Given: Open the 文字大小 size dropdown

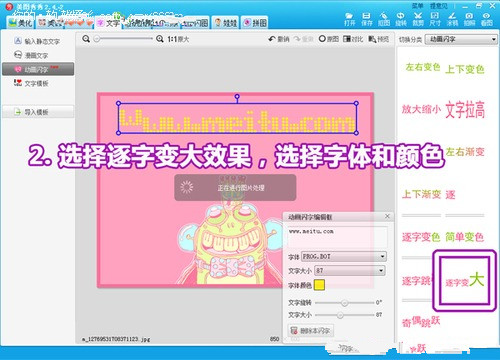Looking at the screenshot, I should coord(350,270).
